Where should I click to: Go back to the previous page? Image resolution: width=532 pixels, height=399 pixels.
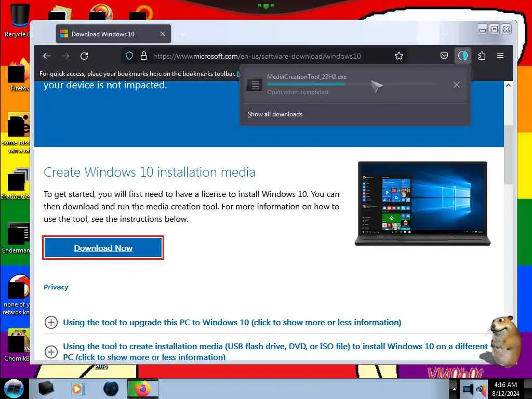click(x=47, y=56)
